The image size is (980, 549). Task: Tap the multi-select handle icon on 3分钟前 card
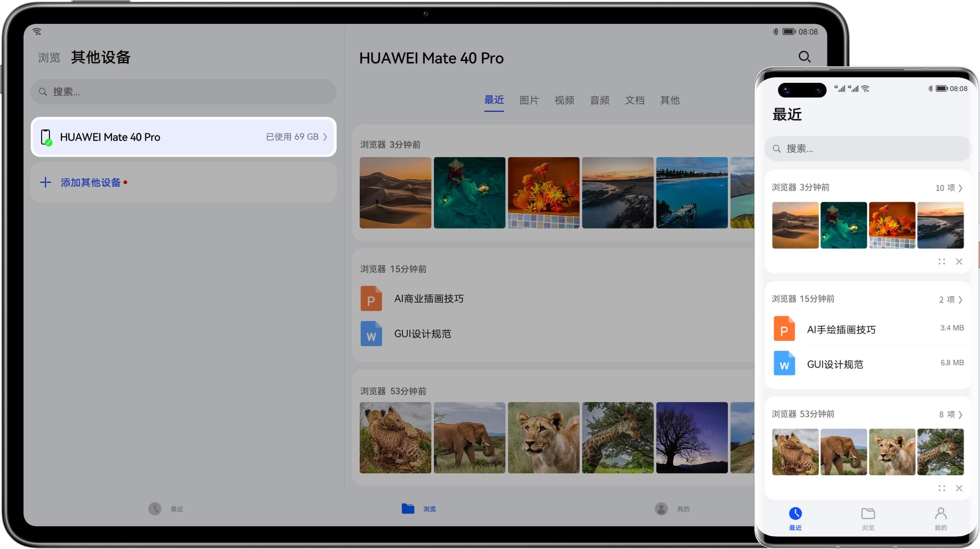(x=941, y=261)
